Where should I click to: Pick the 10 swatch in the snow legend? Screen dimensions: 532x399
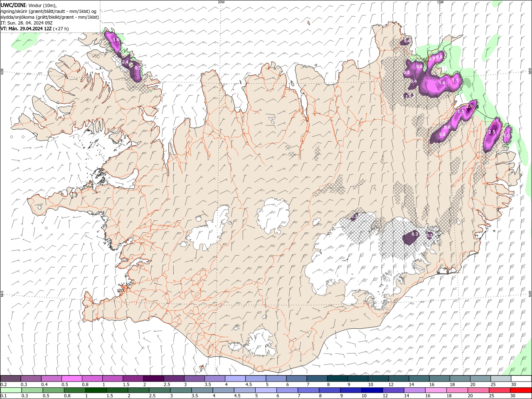[x=378, y=378]
